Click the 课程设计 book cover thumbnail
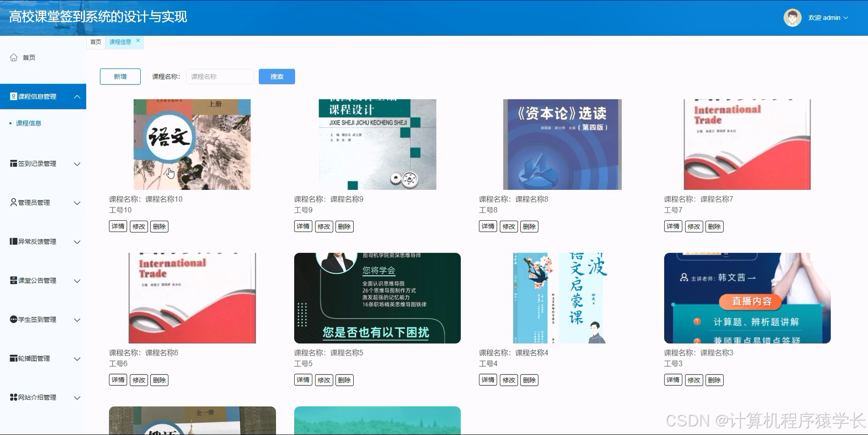This screenshot has width=868, height=435. tap(377, 144)
